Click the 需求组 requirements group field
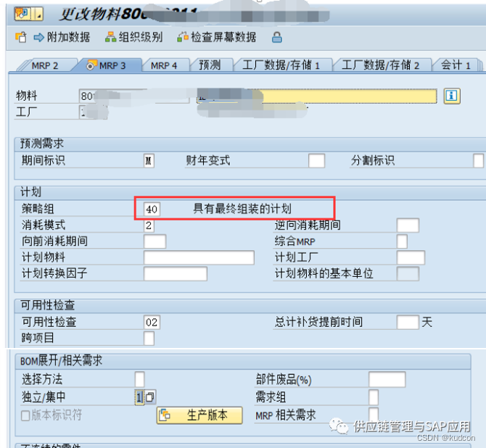 coord(374,397)
